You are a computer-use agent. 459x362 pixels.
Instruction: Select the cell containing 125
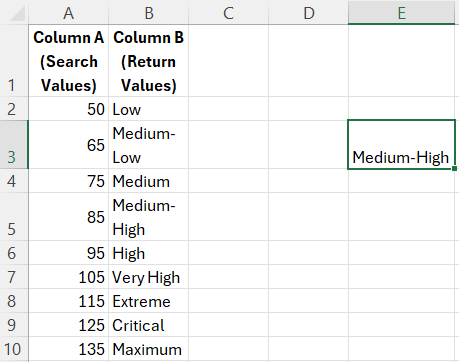69,325
